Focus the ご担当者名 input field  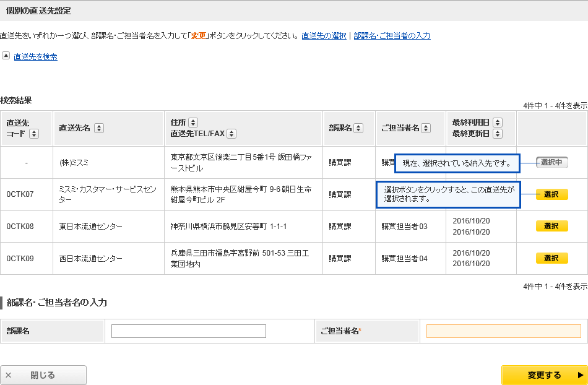[503, 331]
